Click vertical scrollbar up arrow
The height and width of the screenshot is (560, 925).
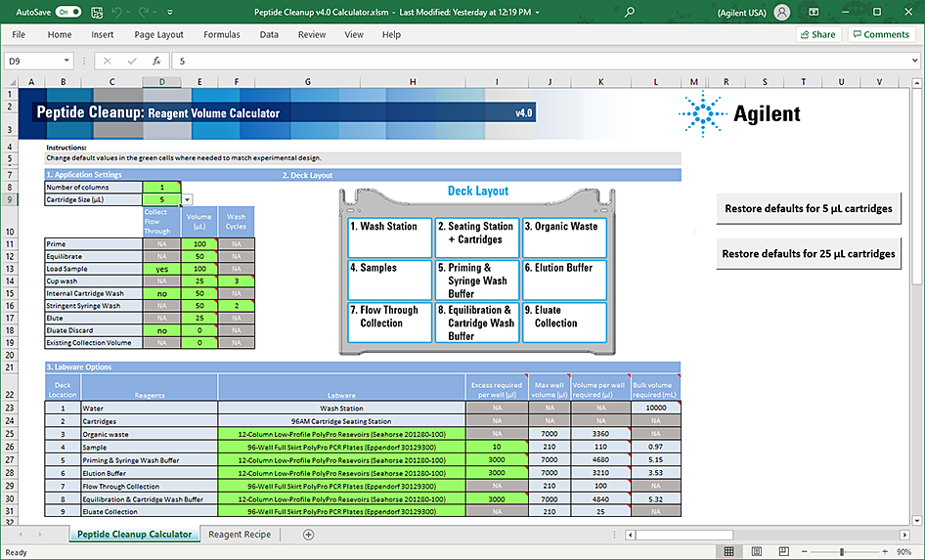point(917,83)
